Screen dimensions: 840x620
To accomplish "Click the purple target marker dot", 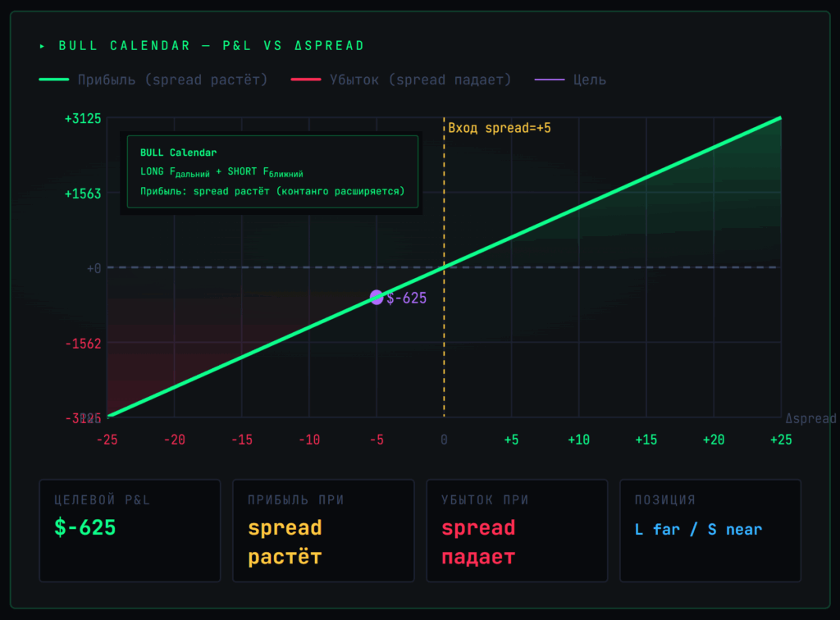I will (x=377, y=297).
